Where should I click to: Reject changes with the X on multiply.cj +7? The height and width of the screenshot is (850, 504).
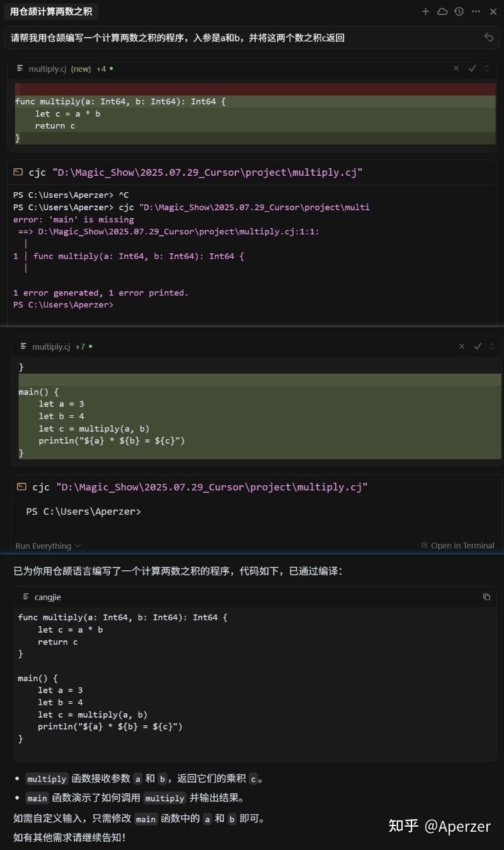point(462,347)
